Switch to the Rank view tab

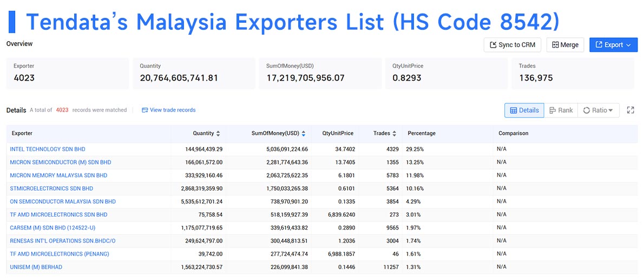tap(561, 110)
